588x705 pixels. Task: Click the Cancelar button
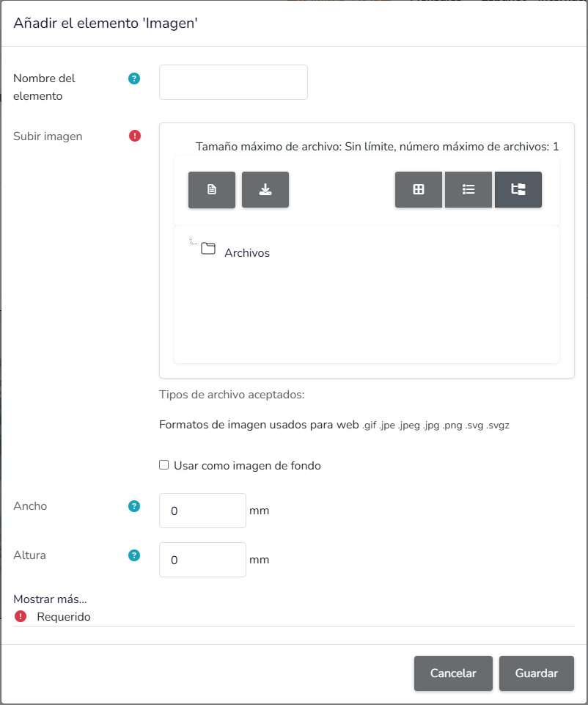click(x=453, y=673)
